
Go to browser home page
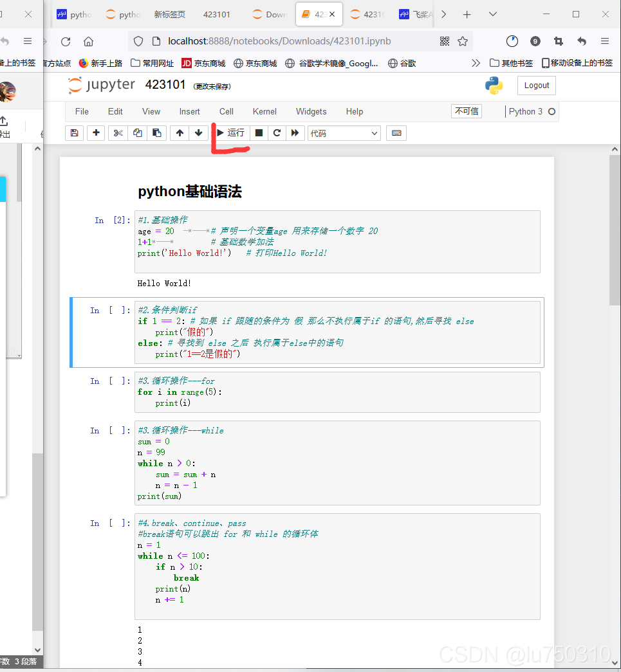(x=88, y=41)
